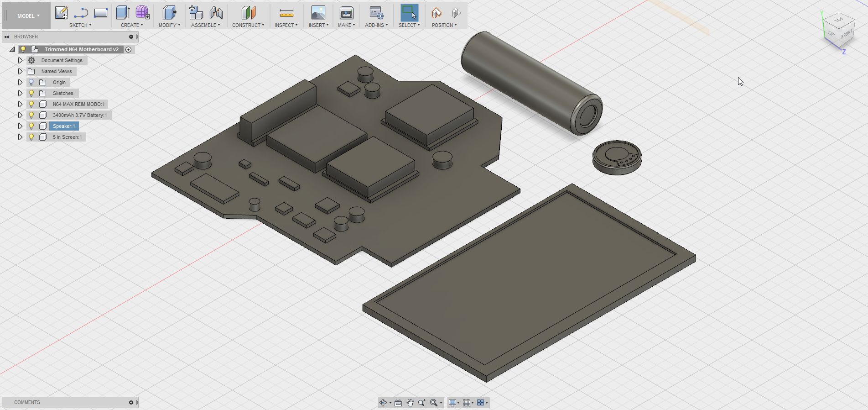Activate the Extrude tool icon

(123, 13)
